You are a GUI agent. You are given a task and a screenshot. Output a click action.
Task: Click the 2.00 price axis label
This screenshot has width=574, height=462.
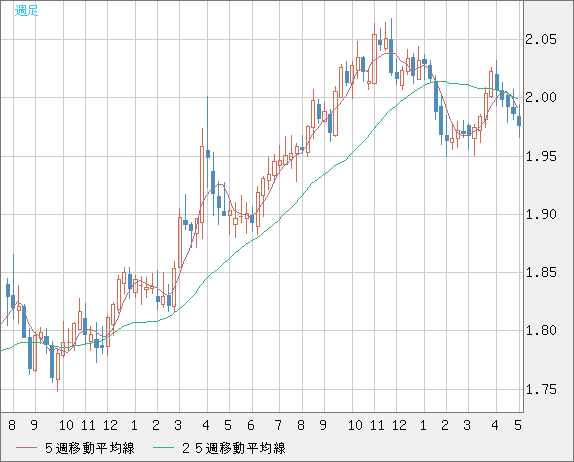[541, 97]
